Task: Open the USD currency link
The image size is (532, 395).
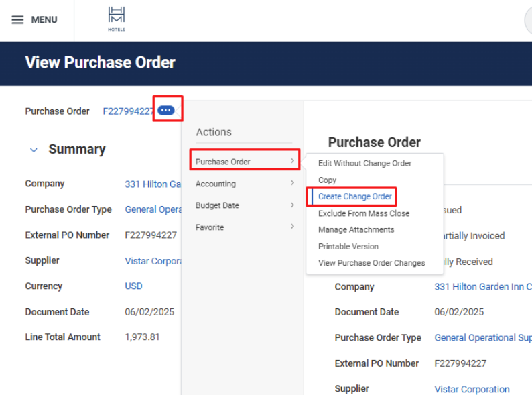Action: click(x=133, y=286)
